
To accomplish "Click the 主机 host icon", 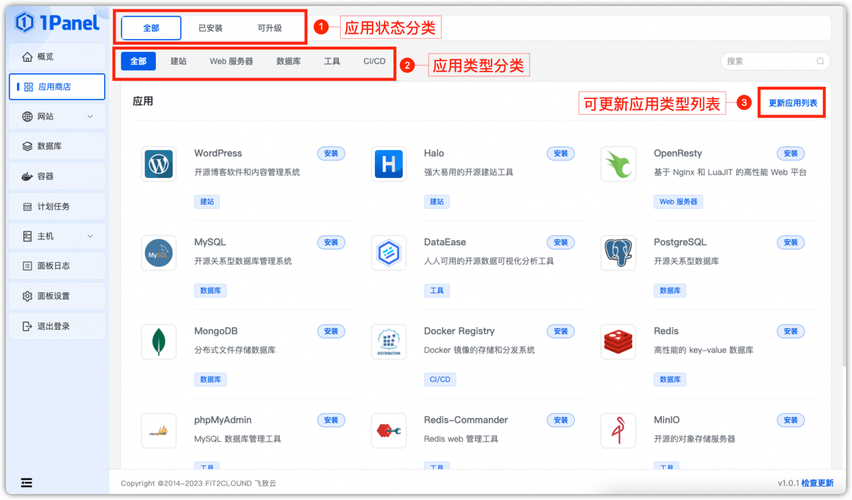I will point(27,236).
